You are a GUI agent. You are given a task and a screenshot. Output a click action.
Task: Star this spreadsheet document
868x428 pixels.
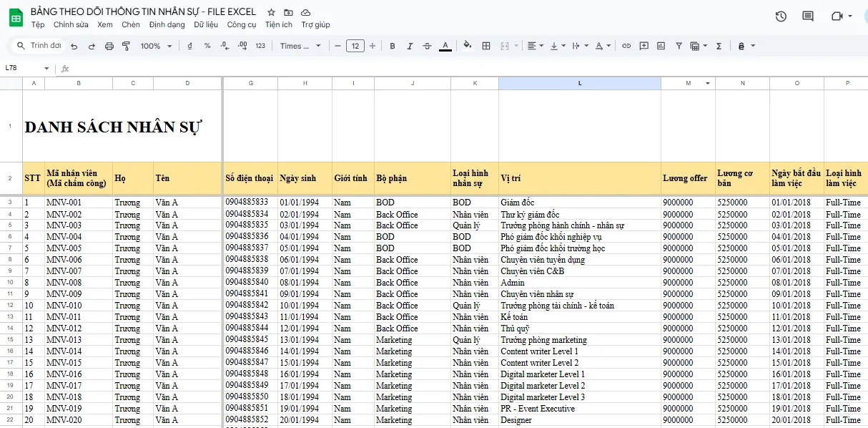pos(271,12)
